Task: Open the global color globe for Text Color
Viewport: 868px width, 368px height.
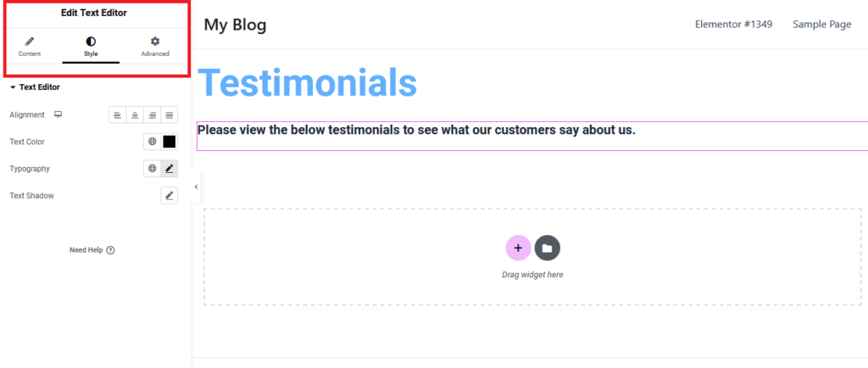Action: pyautogui.click(x=153, y=142)
